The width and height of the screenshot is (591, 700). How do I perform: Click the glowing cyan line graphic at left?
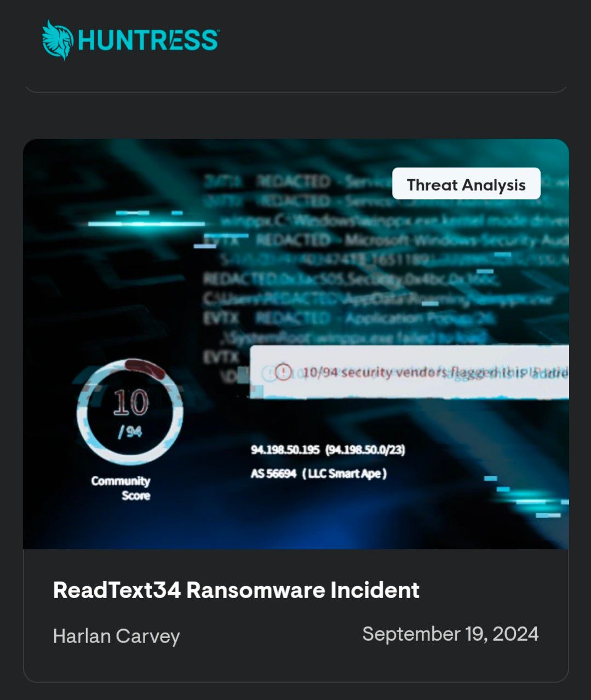(x=146, y=223)
